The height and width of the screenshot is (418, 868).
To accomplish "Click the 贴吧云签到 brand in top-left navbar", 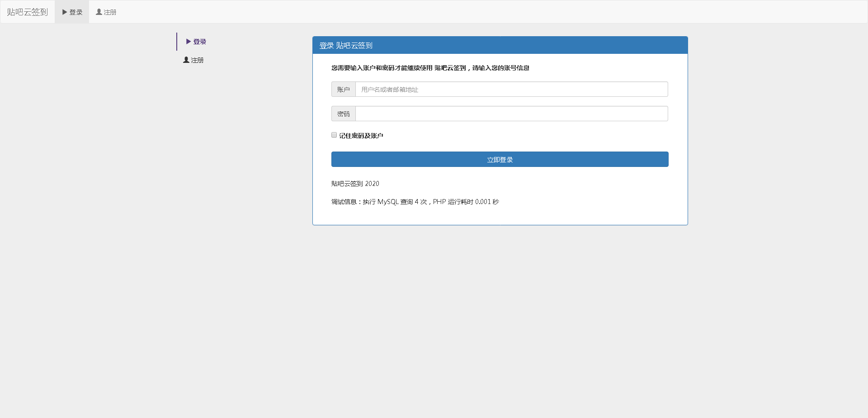I will (27, 12).
